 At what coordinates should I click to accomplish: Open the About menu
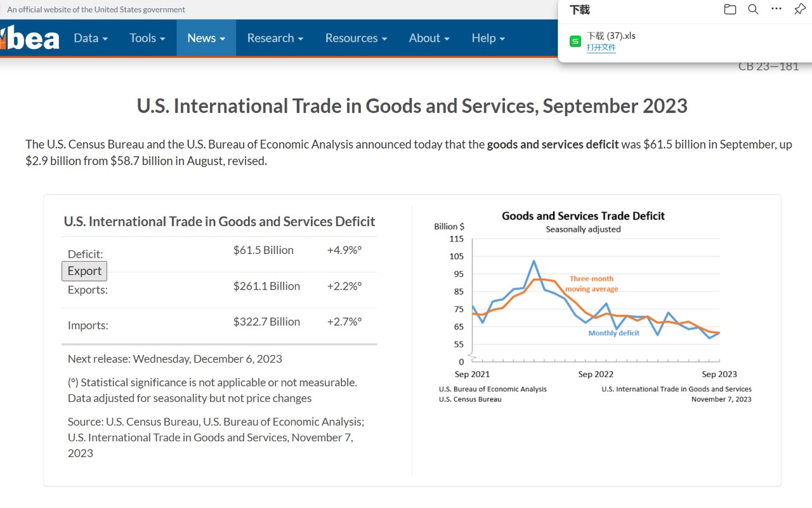(x=429, y=38)
